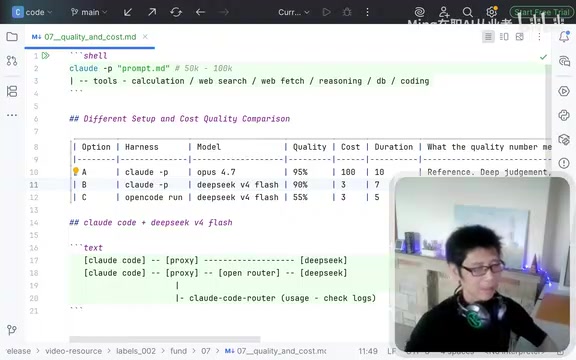Open Code With Me add-person icon
The height and width of the screenshot is (360, 576).
click(444, 12)
